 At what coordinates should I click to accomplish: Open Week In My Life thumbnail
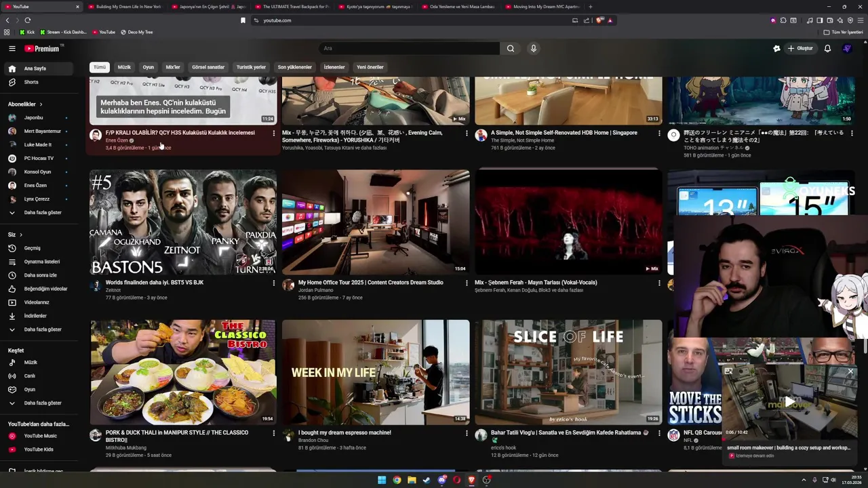point(376,372)
